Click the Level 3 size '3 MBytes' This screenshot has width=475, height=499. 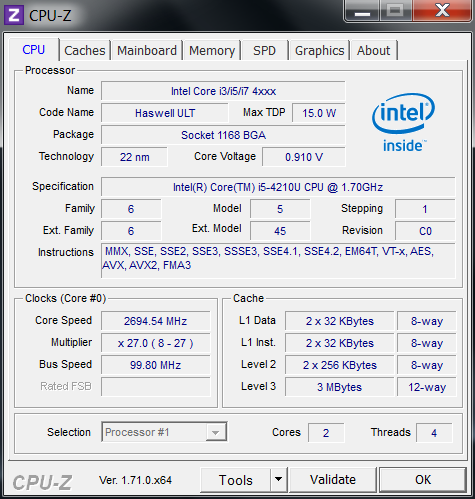[340, 387]
